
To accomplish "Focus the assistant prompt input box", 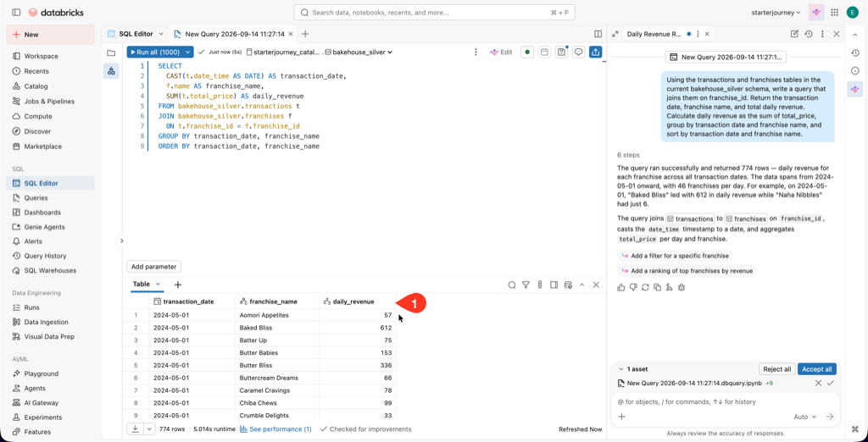I will (x=726, y=401).
